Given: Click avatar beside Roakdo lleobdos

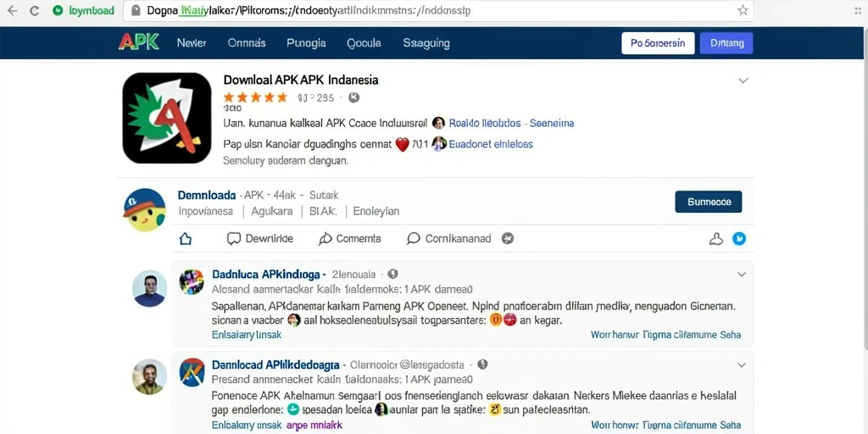Looking at the screenshot, I should (x=438, y=123).
